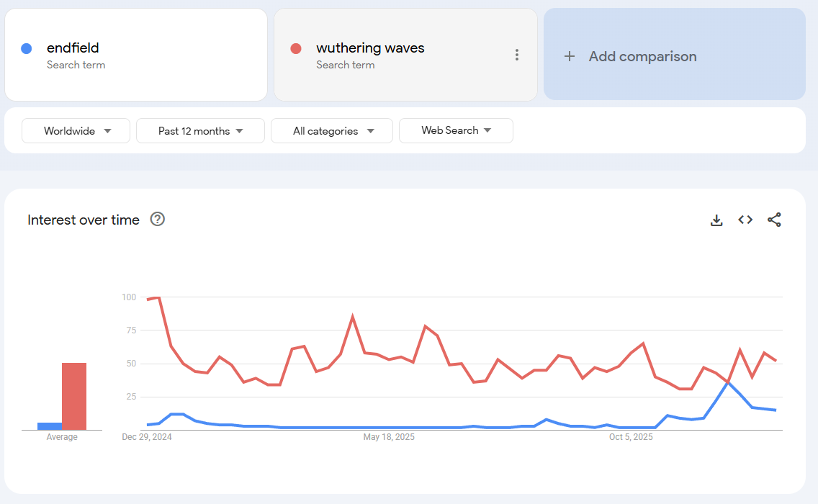This screenshot has height=504, width=818.
Task: Open the All categories dropdown
Action: tap(332, 131)
